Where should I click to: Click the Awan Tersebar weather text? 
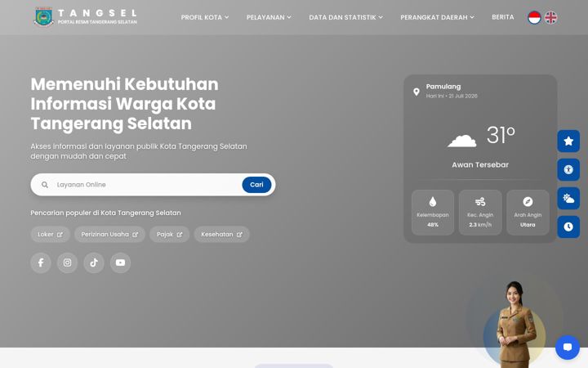(x=480, y=165)
